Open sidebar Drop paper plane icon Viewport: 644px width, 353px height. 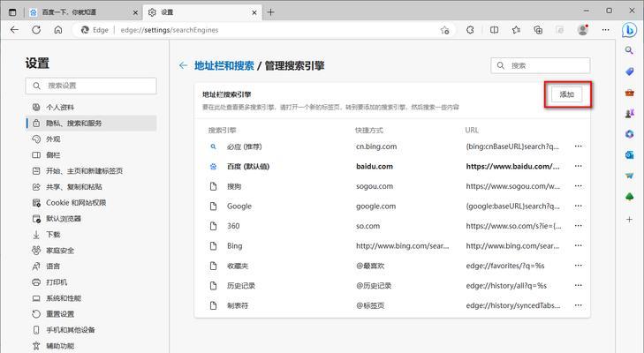point(629,176)
